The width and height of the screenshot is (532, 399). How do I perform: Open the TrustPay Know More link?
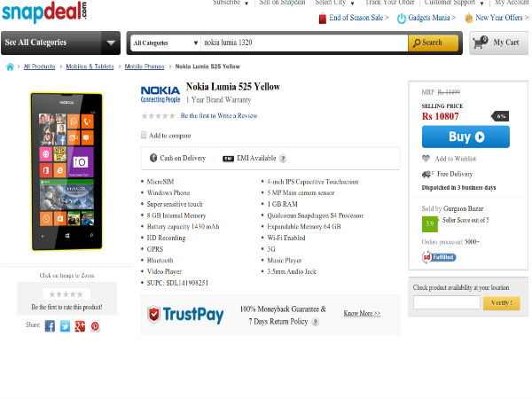[362, 314]
